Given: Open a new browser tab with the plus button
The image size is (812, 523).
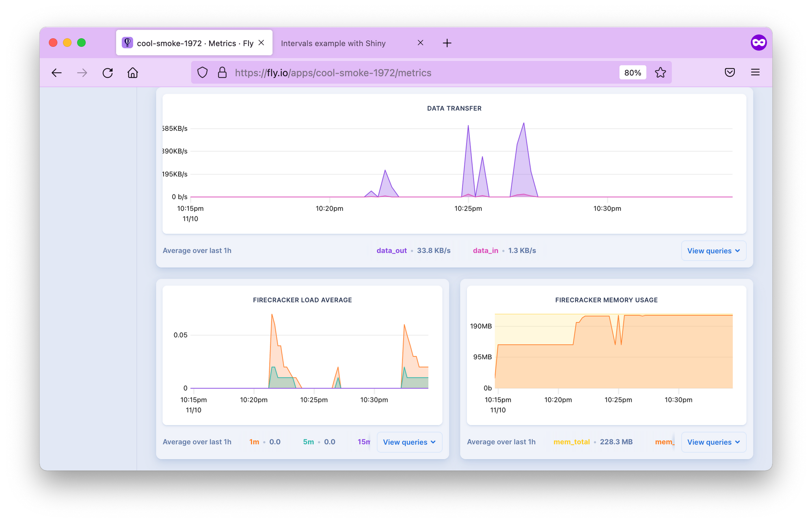Looking at the screenshot, I should pos(447,43).
